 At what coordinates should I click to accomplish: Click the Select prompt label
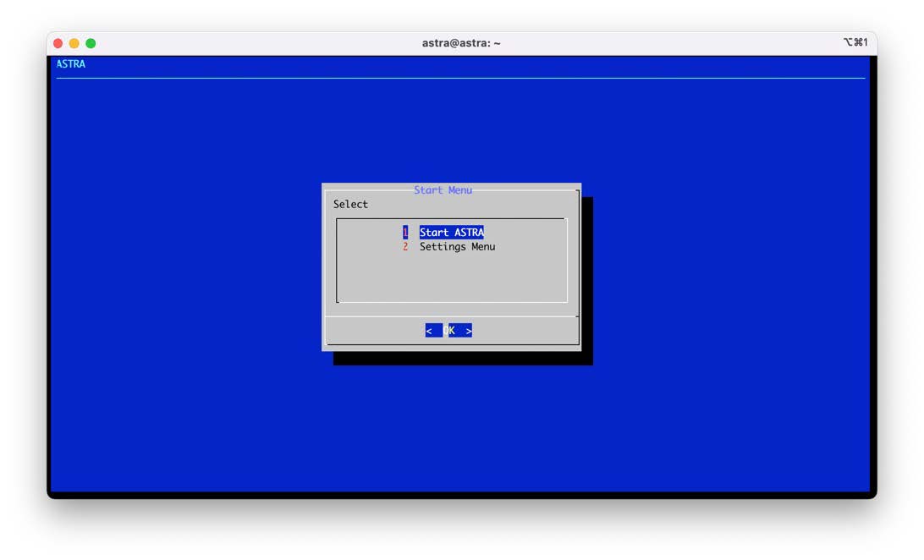coord(350,205)
